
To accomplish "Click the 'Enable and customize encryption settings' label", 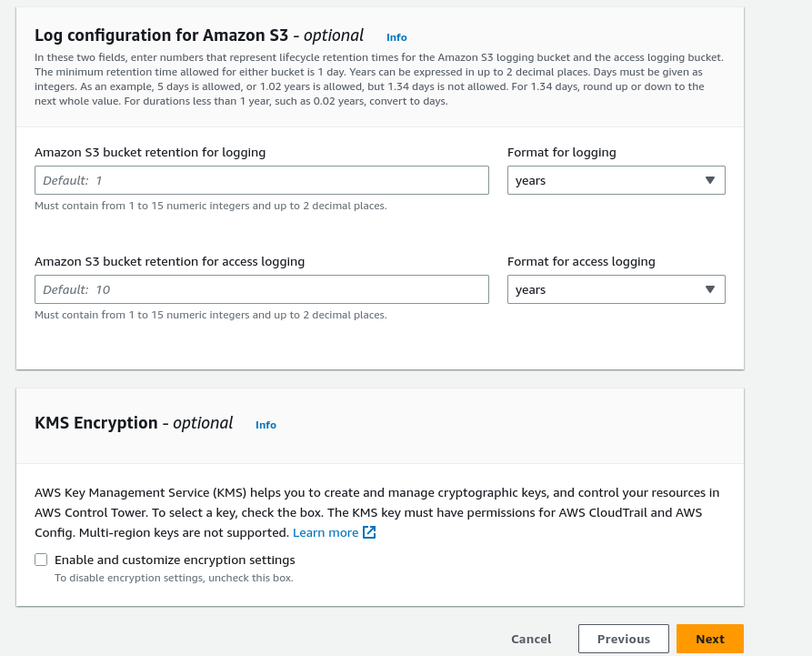I will coord(175,560).
